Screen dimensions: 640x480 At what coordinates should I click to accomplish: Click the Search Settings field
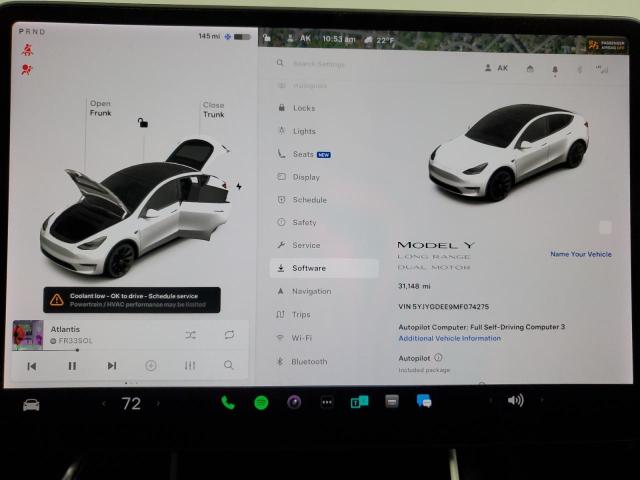tap(318, 64)
